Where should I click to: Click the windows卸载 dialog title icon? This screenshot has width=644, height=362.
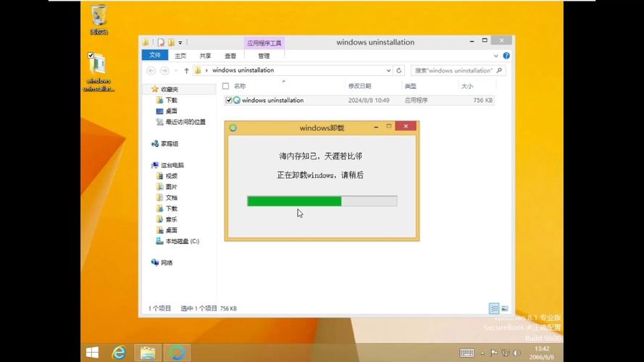(233, 128)
